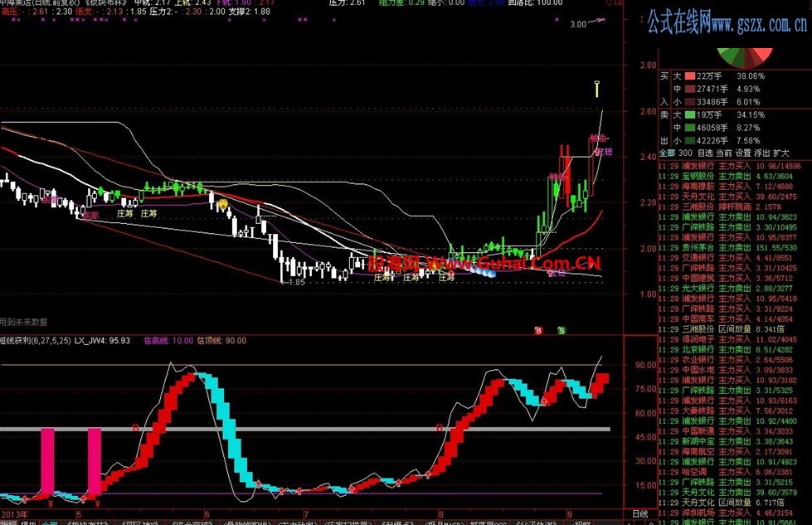
Task: Click the 90.00 indicator axis label
Action: point(646,365)
